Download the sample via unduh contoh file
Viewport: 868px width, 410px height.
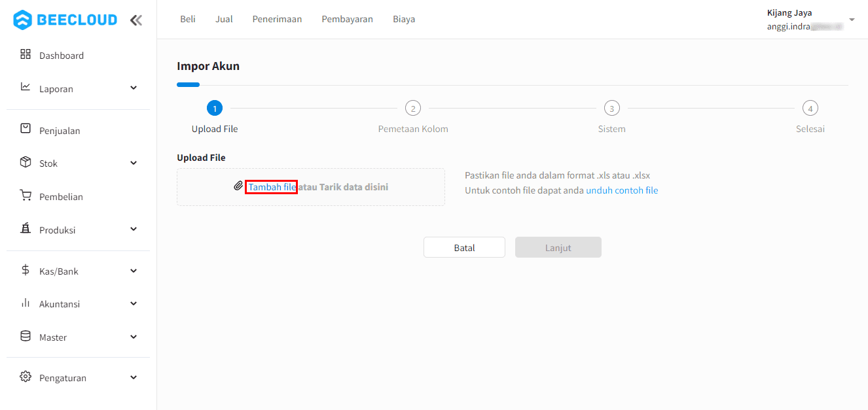(622, 190)
